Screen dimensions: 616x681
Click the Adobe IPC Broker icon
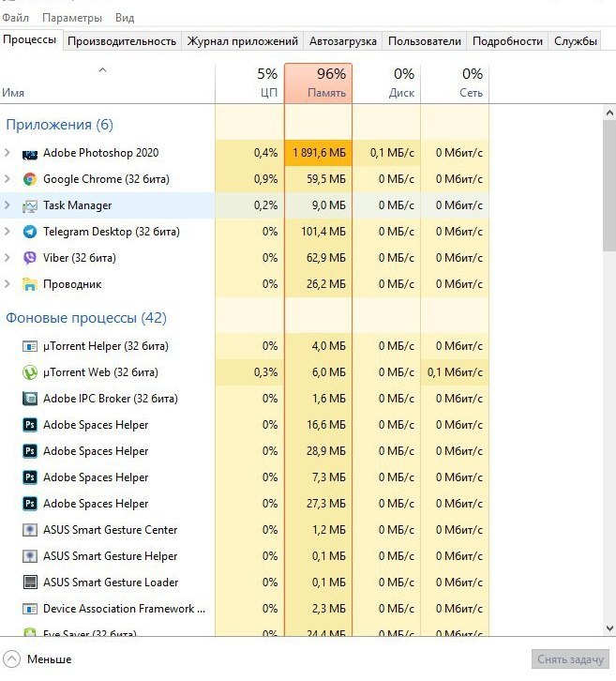tap(29, 399)
